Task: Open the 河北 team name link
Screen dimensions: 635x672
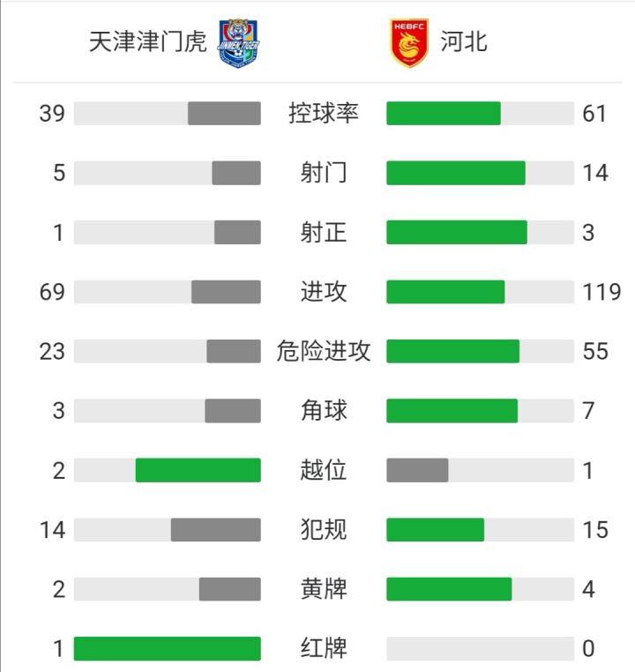Action: click(x=464, y=42)
